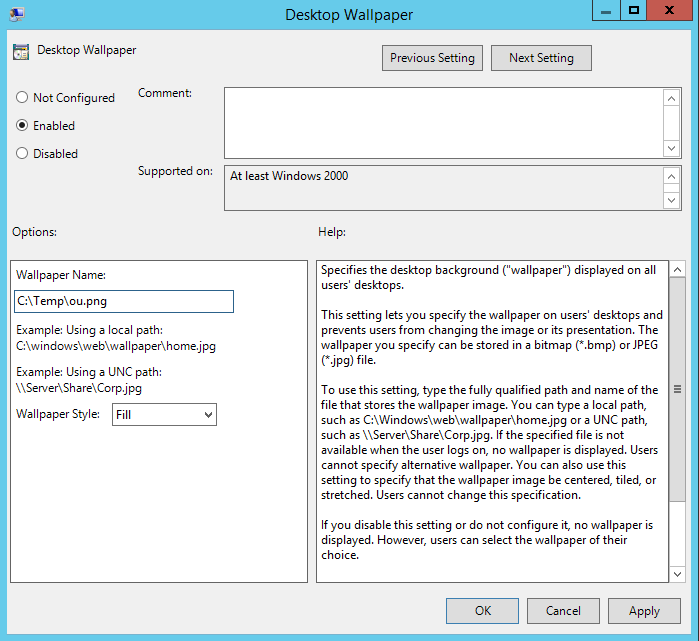
Task: Click the 'Desktop Wallpaper' title bar text
Action: 349,15
